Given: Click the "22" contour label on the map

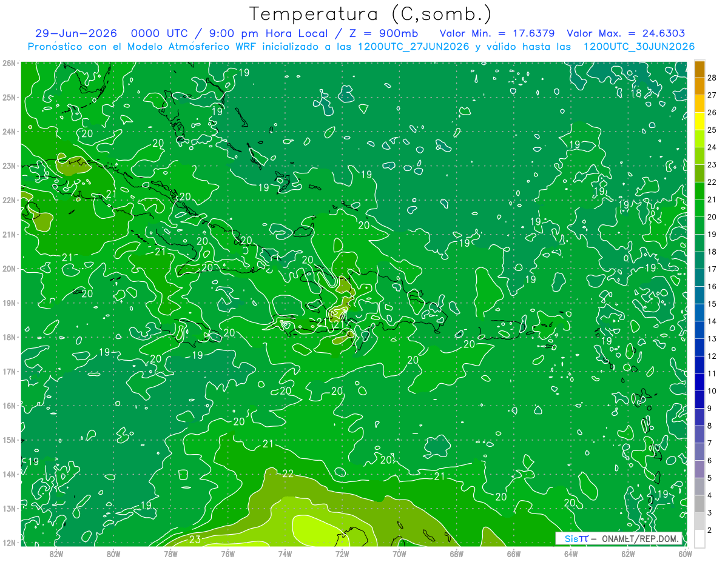Looking at the screenshot, I should 288,473.
